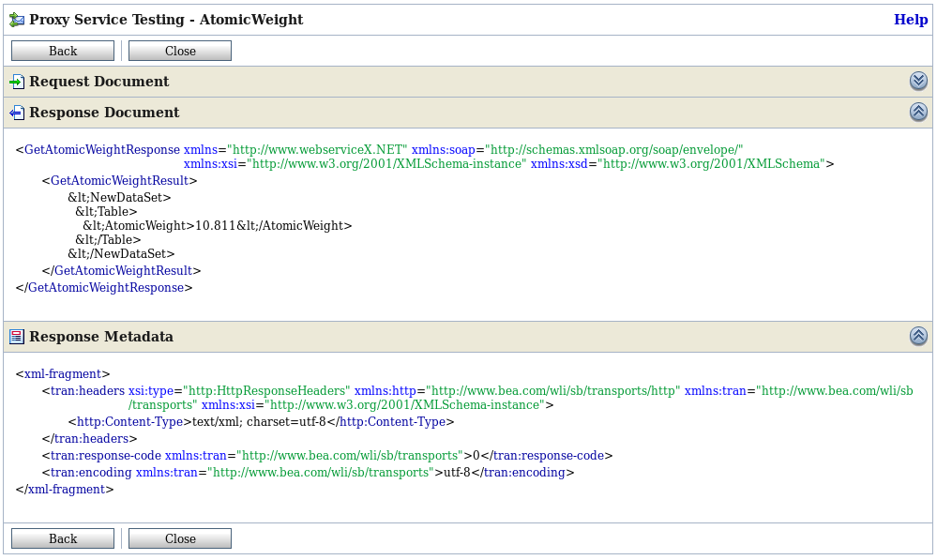Close the test console using the top Close button
937x560 pixels.
[x=180, y=51]
